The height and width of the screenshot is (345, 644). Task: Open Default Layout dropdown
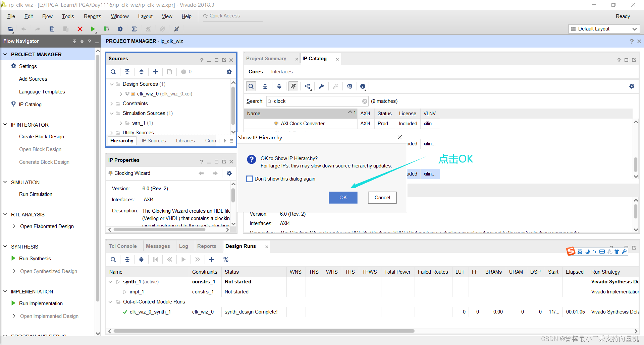point(604,29)
